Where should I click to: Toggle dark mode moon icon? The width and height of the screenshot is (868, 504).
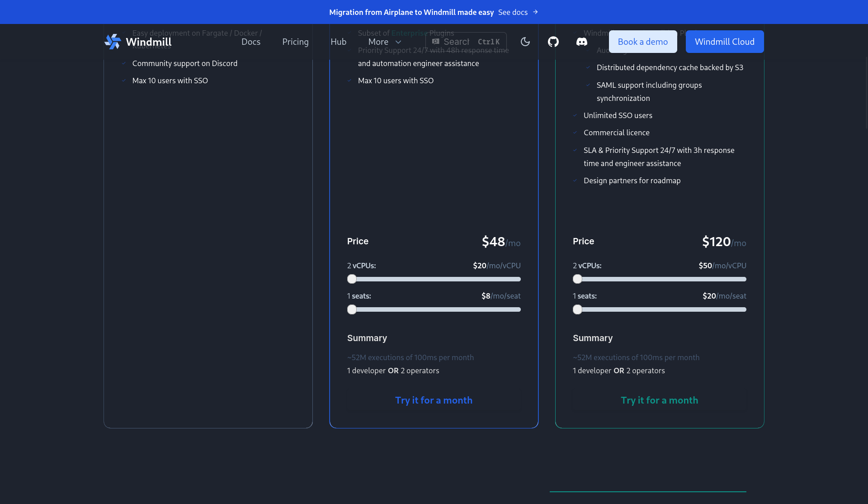coord(525,42)
